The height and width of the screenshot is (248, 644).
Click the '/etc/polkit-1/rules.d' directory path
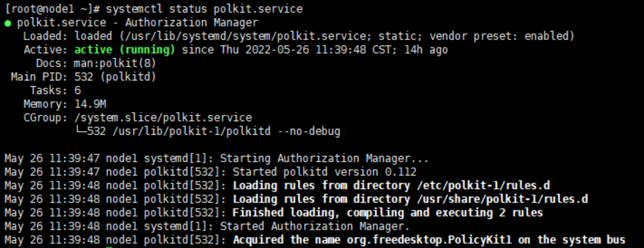[483, 185]
